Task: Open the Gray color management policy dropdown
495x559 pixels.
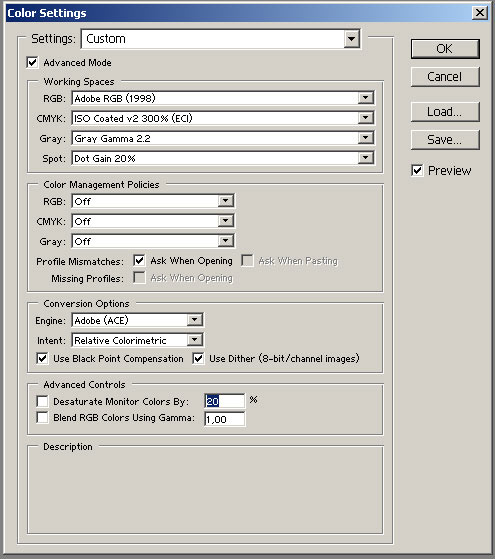Action: (153, 241)
